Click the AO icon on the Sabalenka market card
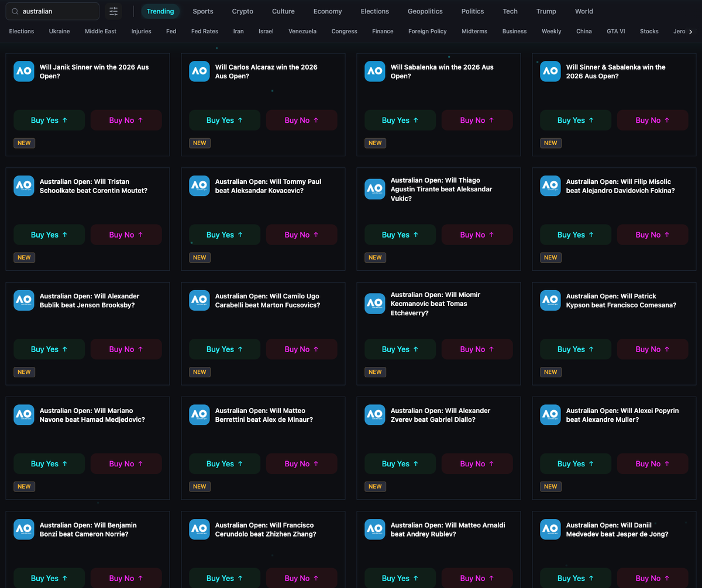 (x=374, y=71)
